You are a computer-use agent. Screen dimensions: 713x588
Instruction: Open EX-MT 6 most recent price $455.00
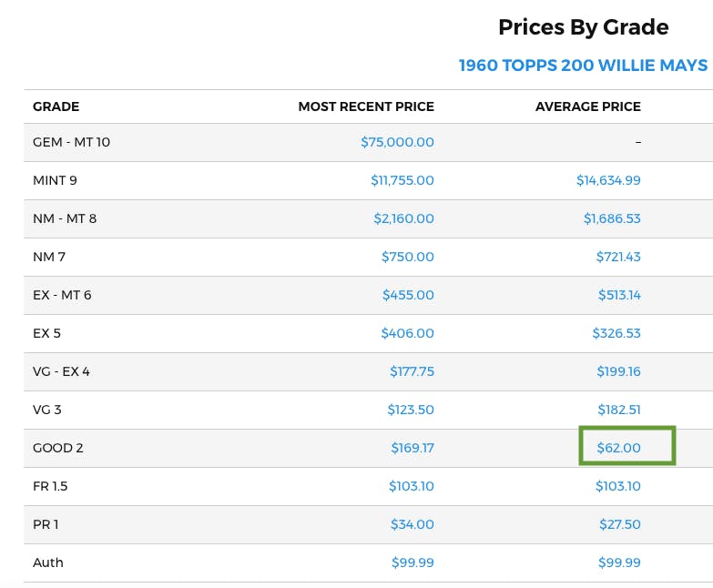pos(407,295)
